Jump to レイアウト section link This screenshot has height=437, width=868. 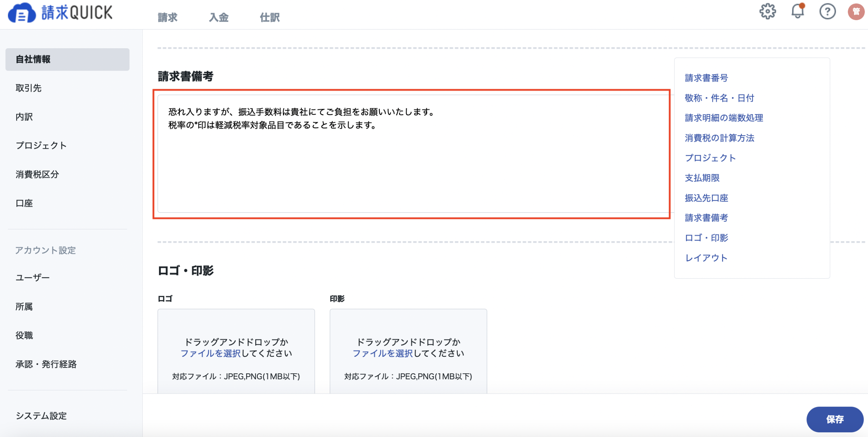click(706, 258)
